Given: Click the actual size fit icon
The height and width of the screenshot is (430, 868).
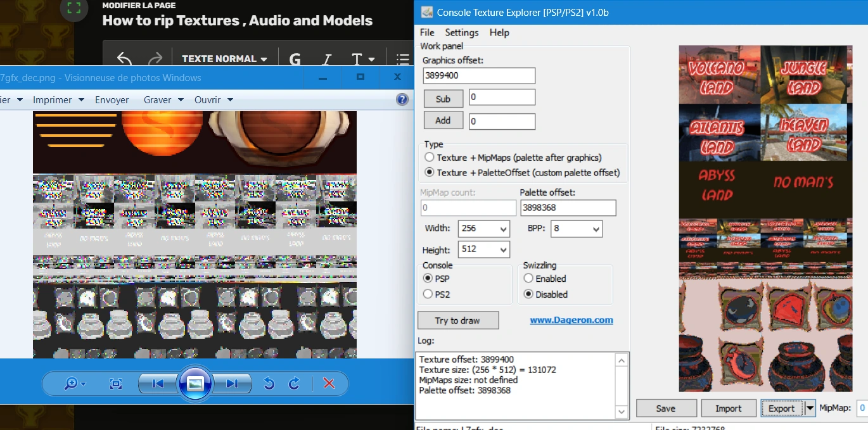Looking at the screenshot, I should click(x=115, y=383).
